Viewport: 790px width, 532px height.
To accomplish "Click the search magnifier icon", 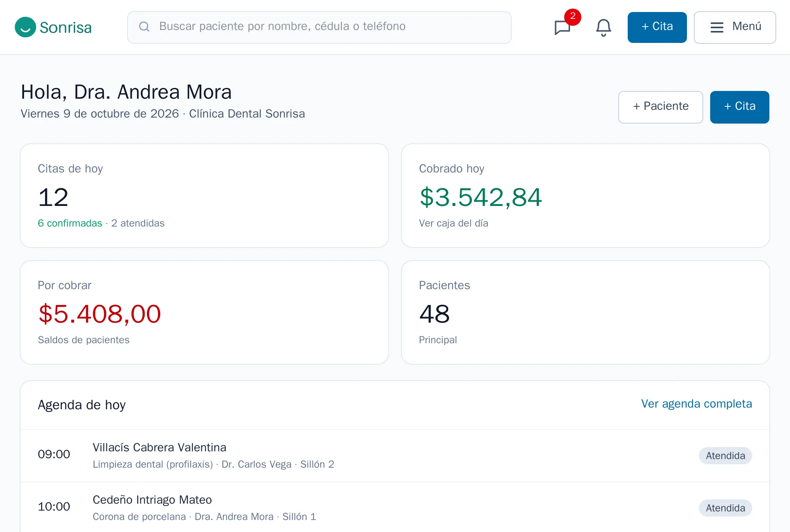I will [144, 27].
